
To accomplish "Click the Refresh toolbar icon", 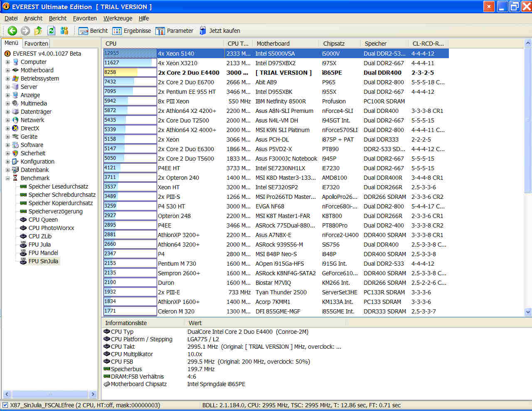I will point(51,31).
